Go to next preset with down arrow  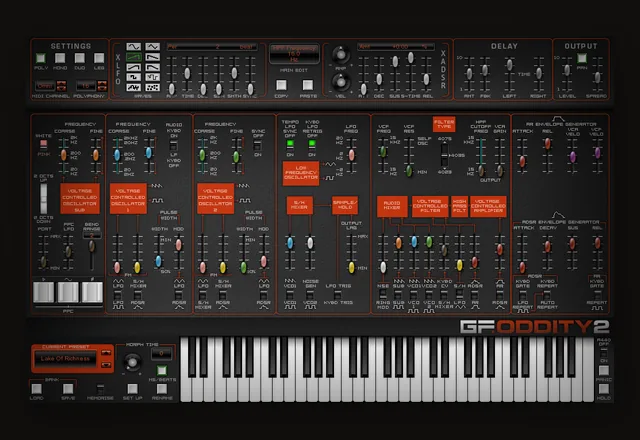pos(106,364)
